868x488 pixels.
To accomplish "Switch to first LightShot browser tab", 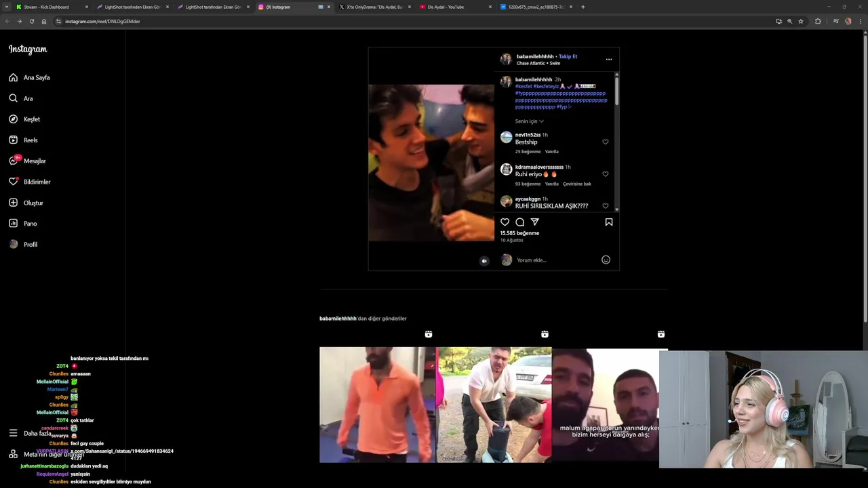I will pos(132,7).
